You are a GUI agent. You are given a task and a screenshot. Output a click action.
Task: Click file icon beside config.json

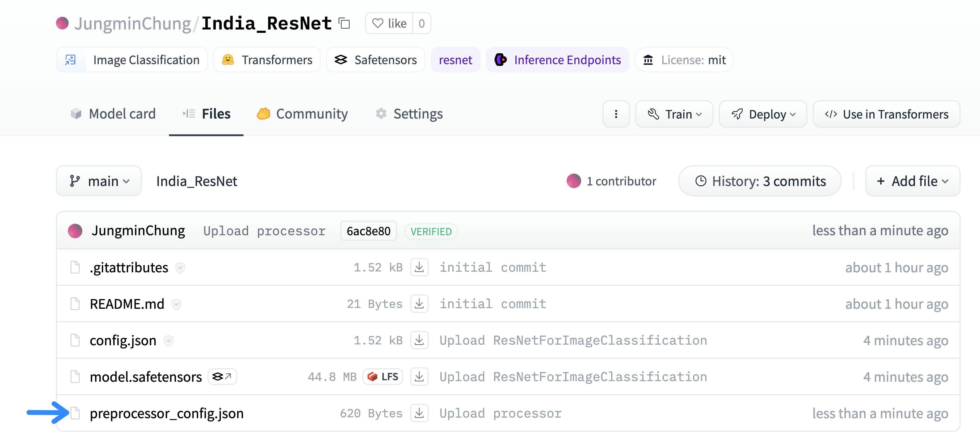pyautogui.click(x=75, y=340)
